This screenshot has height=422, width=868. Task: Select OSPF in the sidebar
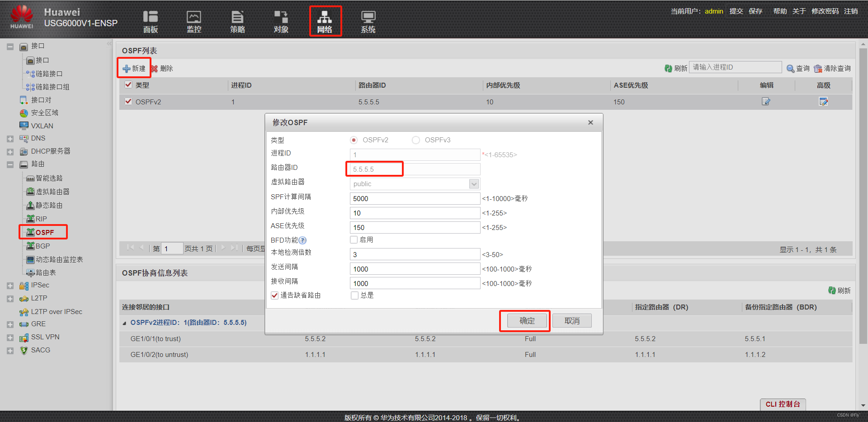[x=44, y=232]
